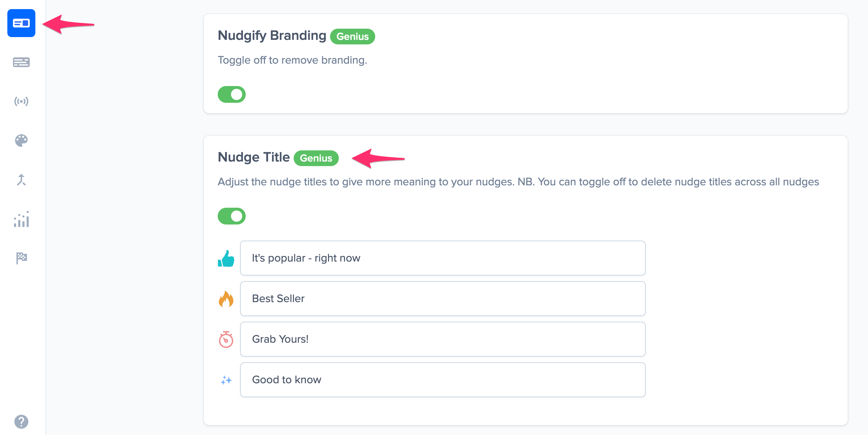
Task: Open the color palette design icon
Action: coord(21,141)
